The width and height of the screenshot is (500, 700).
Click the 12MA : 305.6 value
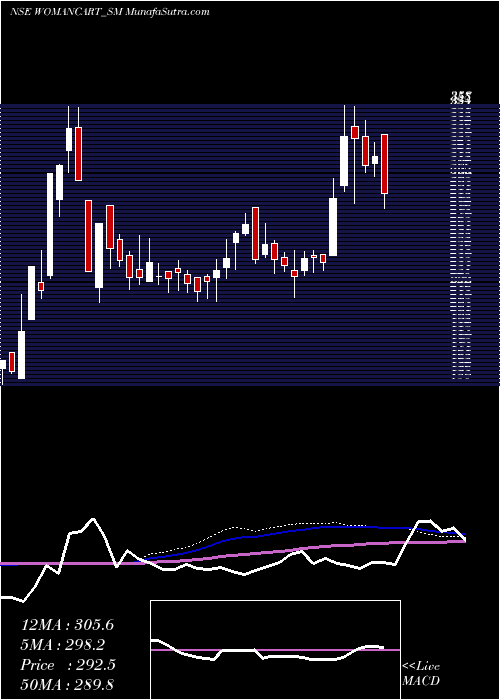67,625
